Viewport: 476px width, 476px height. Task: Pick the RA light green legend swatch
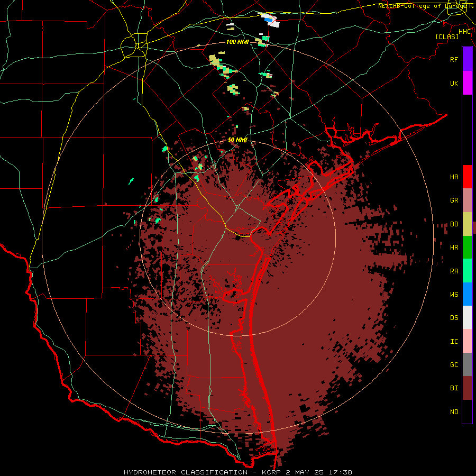(x=467, y=271)
